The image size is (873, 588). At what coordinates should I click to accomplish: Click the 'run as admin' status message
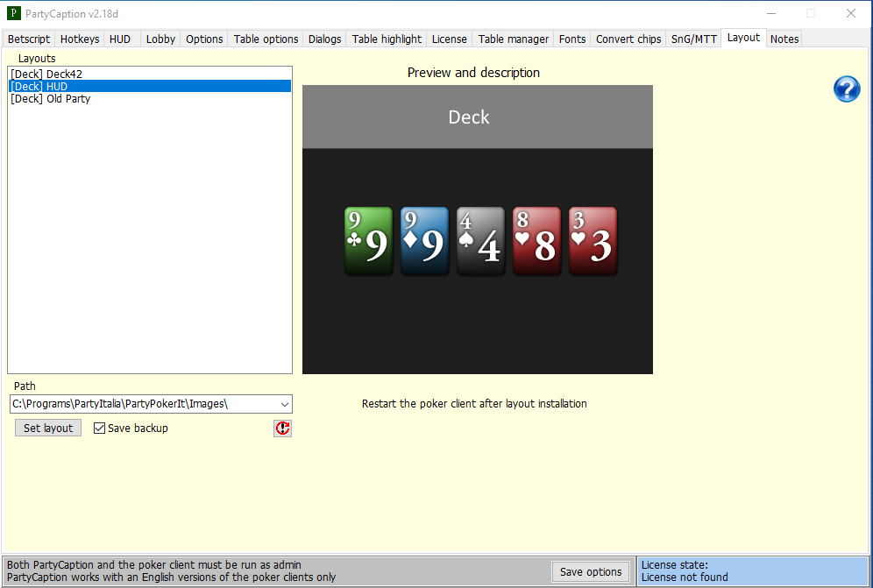[x=153, y=564]
